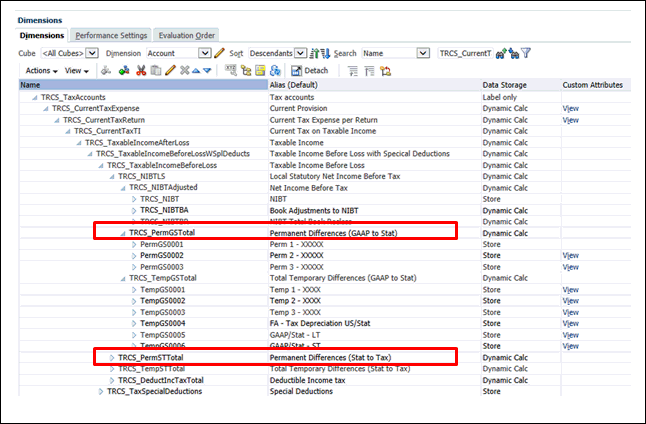Open View link in TempGS0004 row

(571, 324)
